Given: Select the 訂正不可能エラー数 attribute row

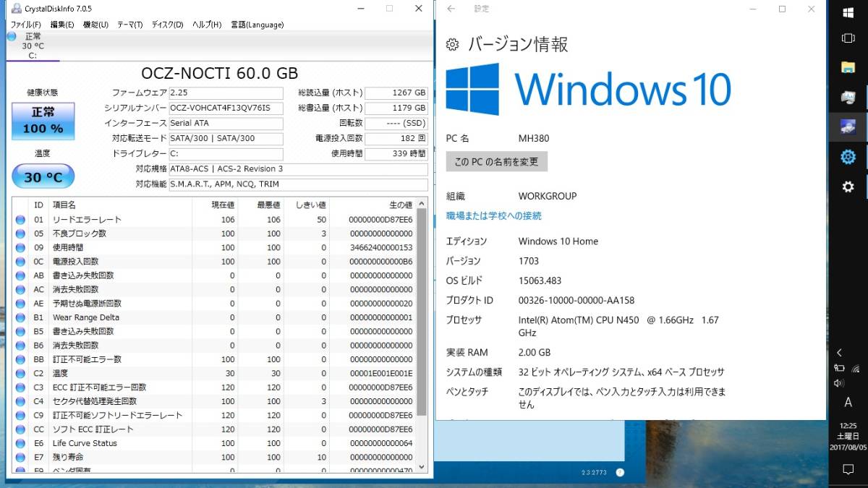Looking at the screenshot, I should click(x=215, y=359).
